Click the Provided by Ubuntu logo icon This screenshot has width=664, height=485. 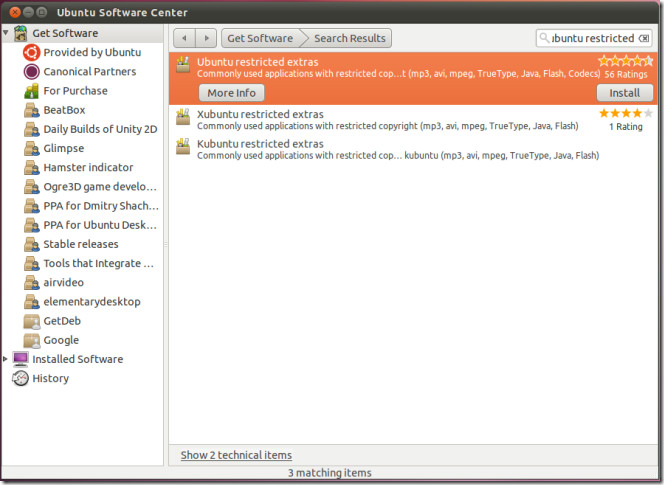coord(31,53)
